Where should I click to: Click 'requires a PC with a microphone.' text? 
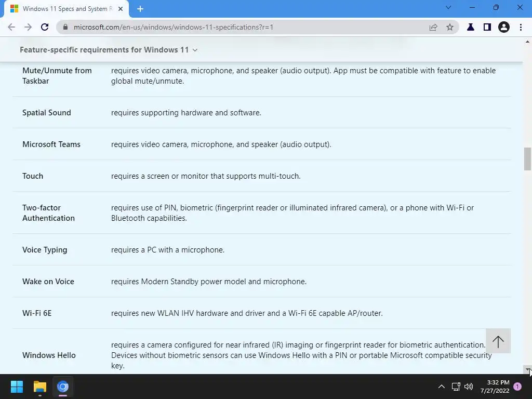click(x=168, y=250)
